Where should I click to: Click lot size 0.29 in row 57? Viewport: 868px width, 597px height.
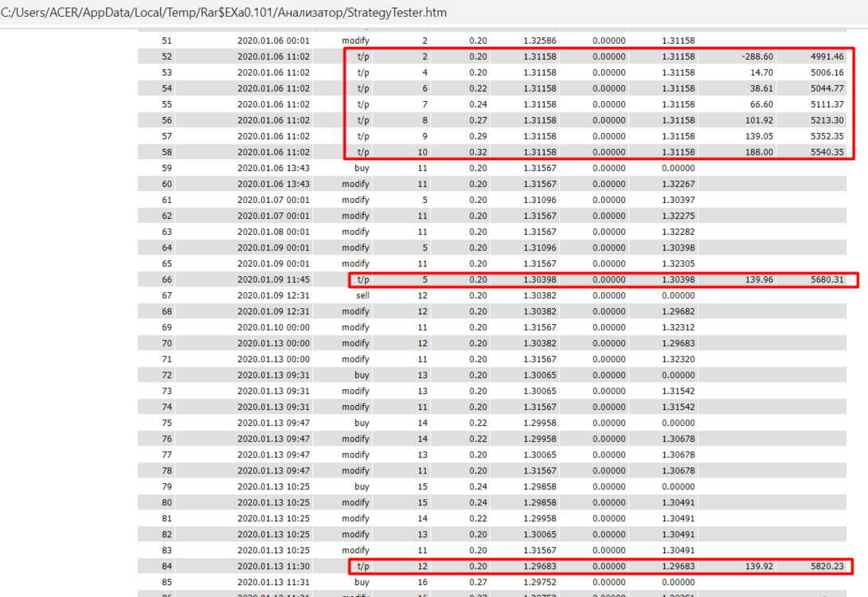[x=479, y=136]
